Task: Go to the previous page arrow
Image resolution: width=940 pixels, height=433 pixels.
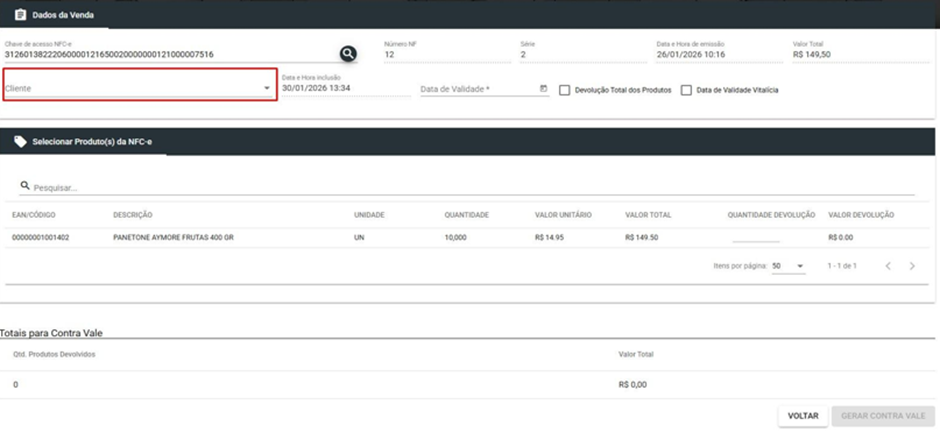Action: (888, 266)
